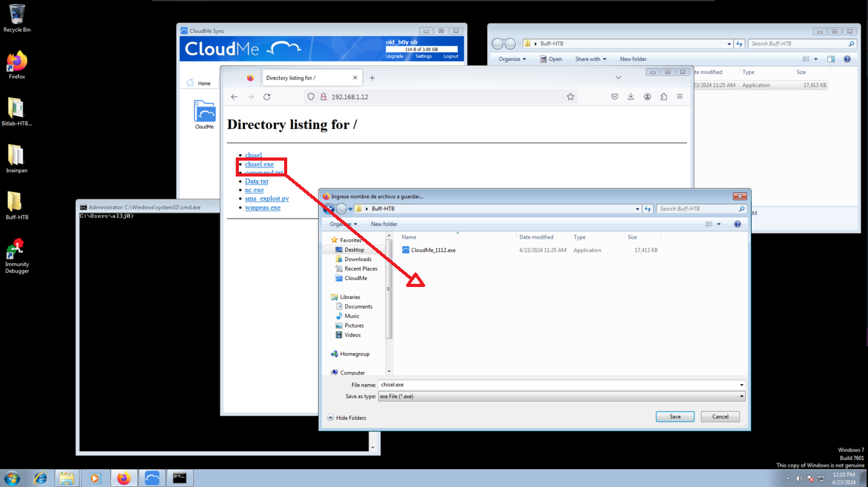
Task: Click the Cancel button
Action: (x=720, y=417)
